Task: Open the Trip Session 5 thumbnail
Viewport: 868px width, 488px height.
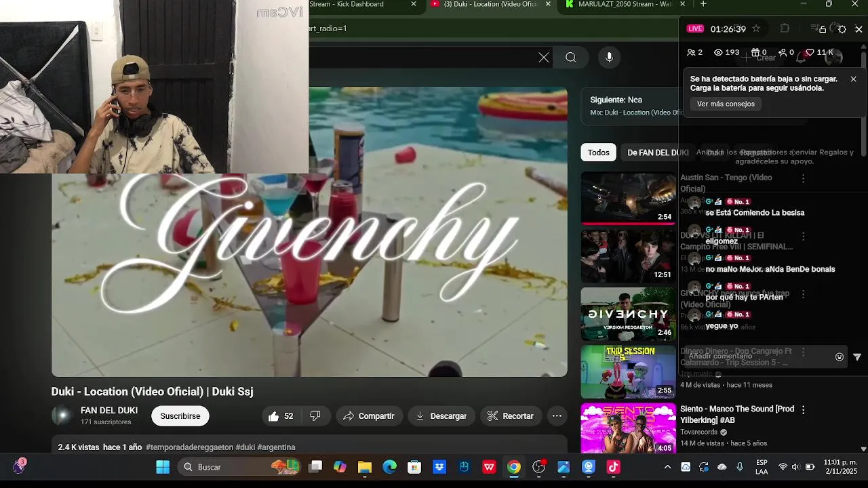Action: 628,371
